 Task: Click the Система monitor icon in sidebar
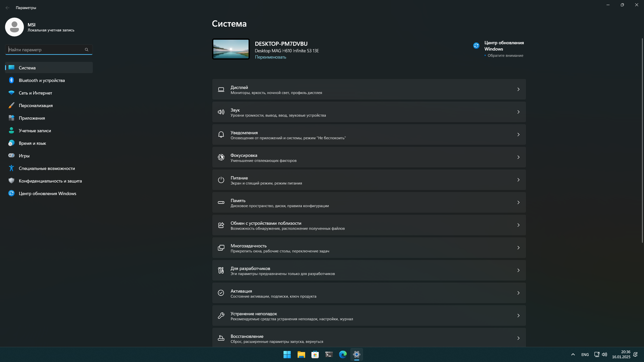(11, 67)
